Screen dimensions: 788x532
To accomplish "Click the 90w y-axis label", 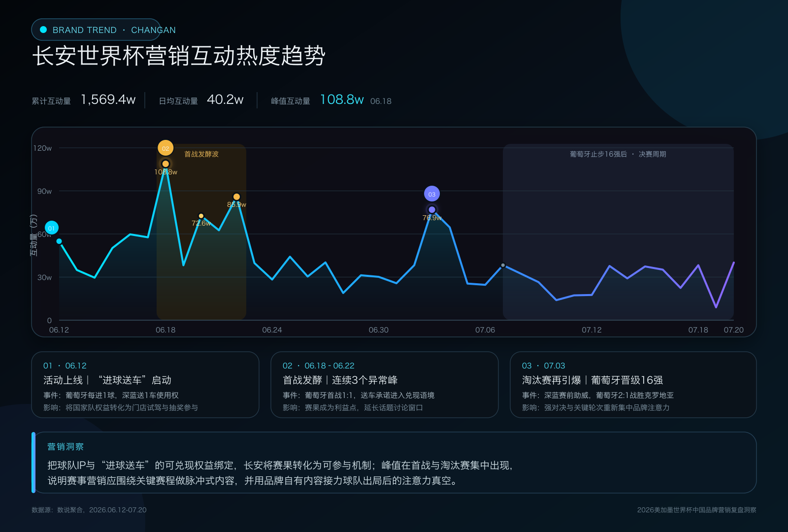I will coord(44,191).
